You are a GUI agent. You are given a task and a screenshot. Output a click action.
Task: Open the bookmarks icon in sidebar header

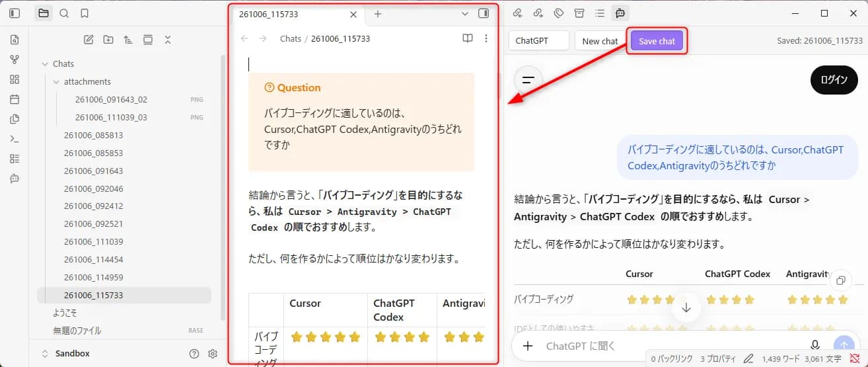[85, 13]
